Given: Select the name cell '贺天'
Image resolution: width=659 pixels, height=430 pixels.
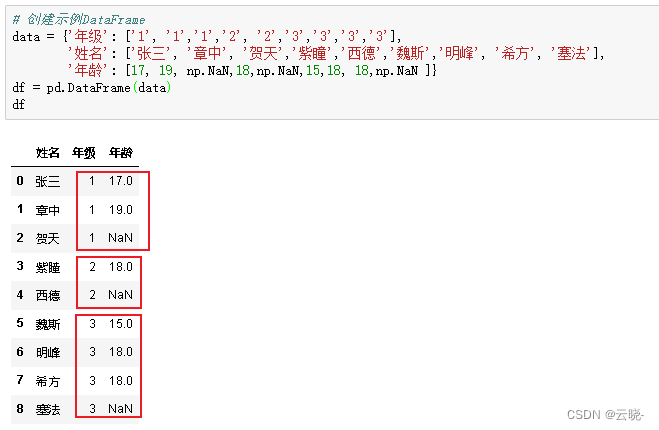Looking at the screenshot, I should tap(47, 238).
